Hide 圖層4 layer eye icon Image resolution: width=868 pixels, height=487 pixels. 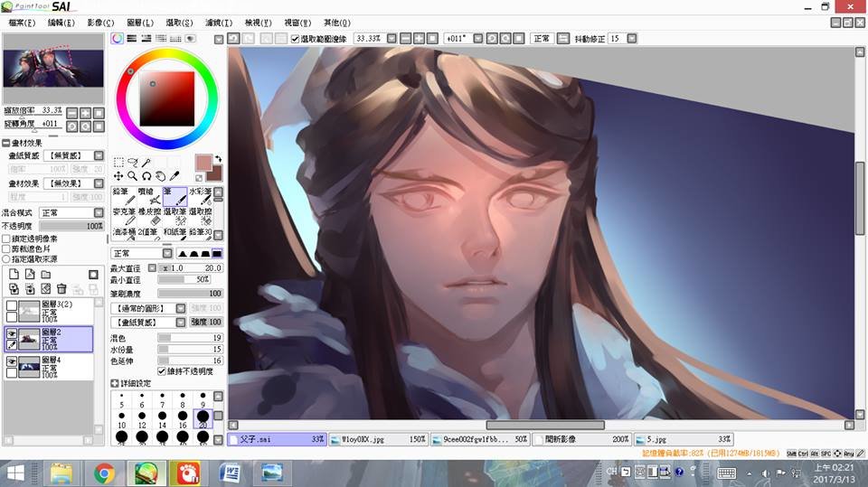point(11,361)
